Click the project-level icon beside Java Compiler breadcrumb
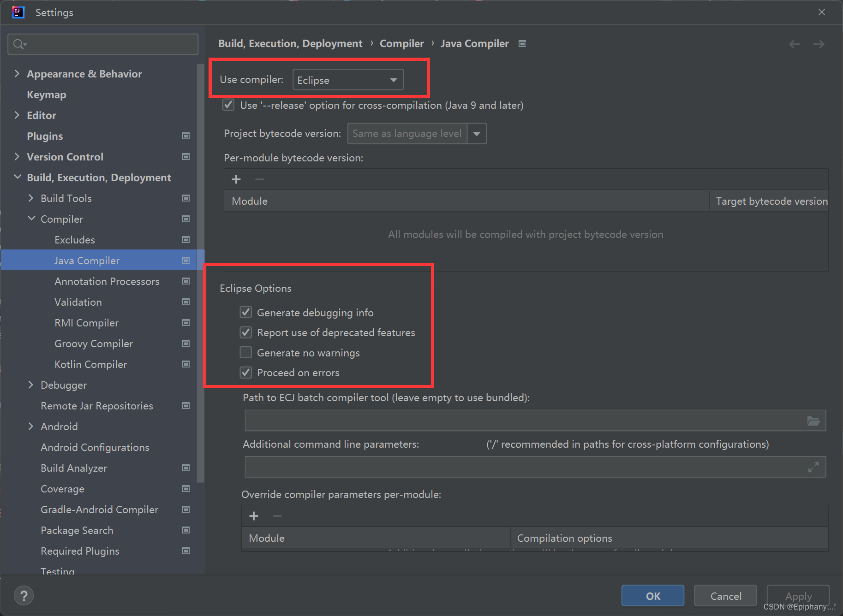The width and height of the screenshot is (843, 616). tap(522, 44)
